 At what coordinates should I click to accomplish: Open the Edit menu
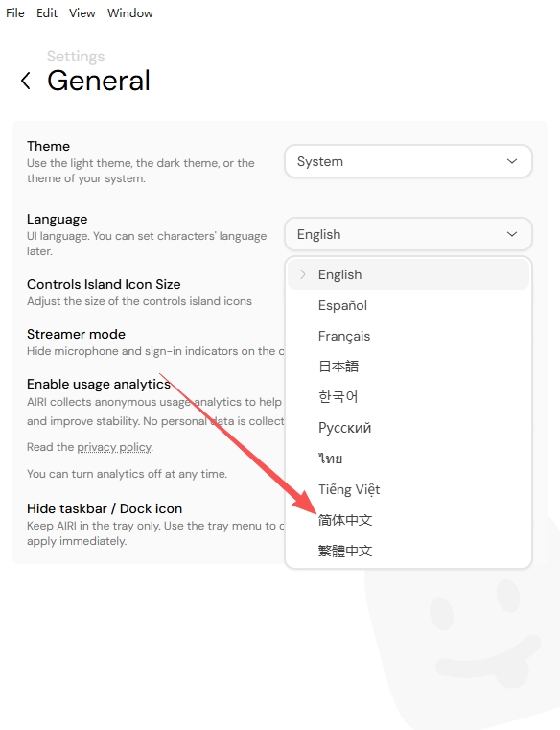coord(47,13)
